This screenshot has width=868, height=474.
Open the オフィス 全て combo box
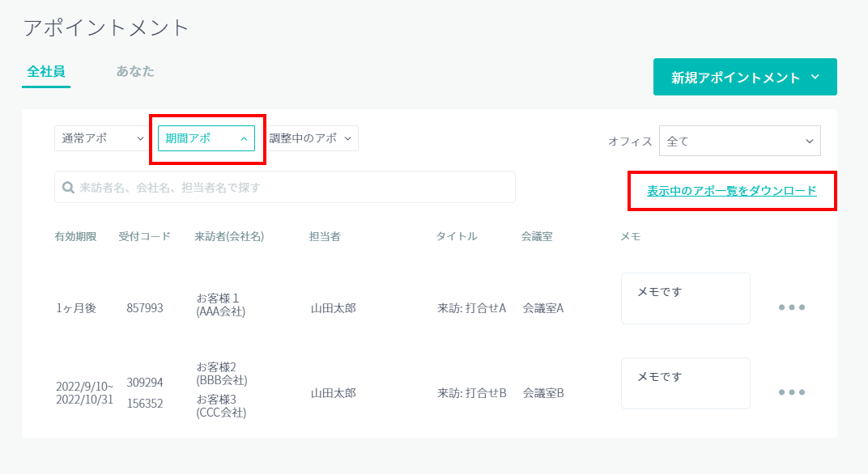[x=739, y=141]
